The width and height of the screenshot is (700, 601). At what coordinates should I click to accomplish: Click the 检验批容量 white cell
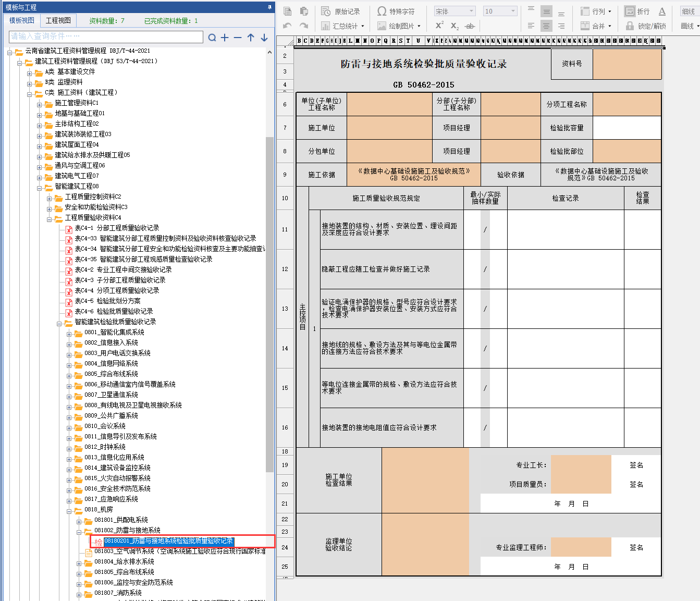click(627, 128)
